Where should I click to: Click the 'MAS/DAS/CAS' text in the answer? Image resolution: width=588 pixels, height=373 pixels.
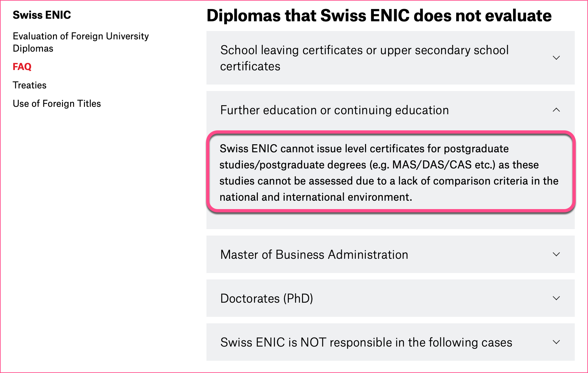pos(432,165)
